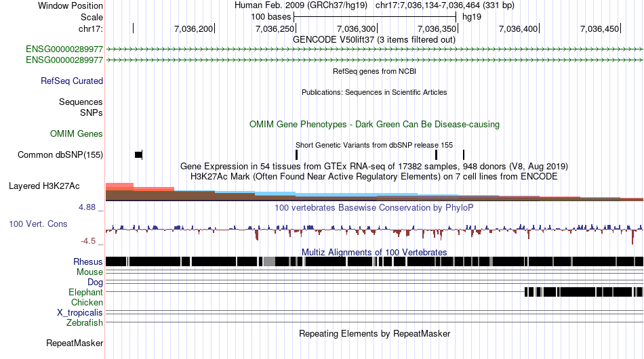Open the second ENSG00000289977 gene label
Screen dimensions: 644x359
64,60
